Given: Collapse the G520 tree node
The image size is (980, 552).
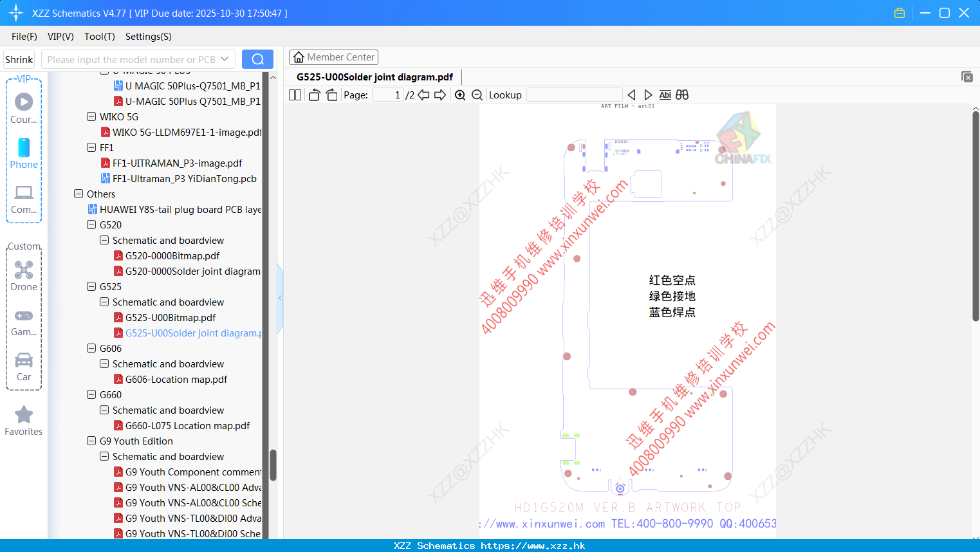Looking at the screenshot, I should click(91, 225).
